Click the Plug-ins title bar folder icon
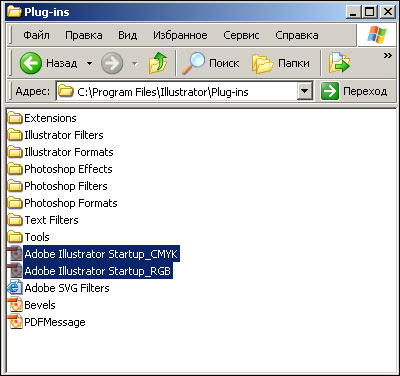The width and height of the screenshot is (400, 376). click(14, 12)
